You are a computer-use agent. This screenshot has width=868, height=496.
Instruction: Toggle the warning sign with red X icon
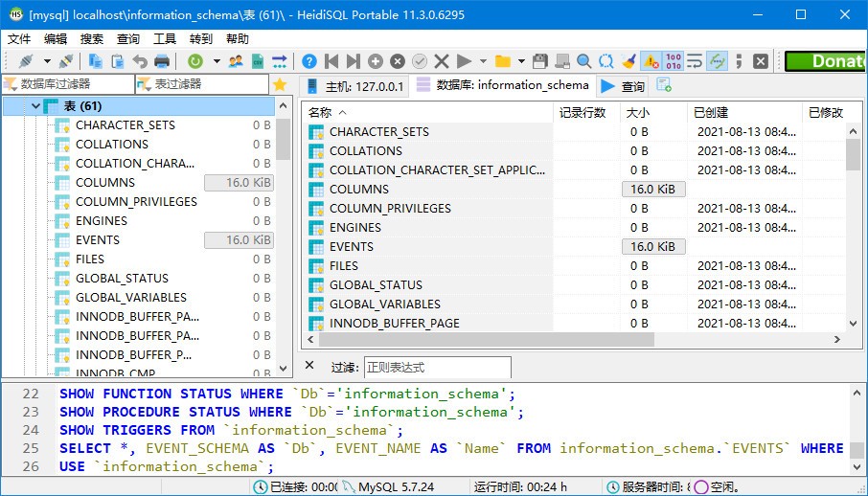pyautogui.click(x=651, y=61)
